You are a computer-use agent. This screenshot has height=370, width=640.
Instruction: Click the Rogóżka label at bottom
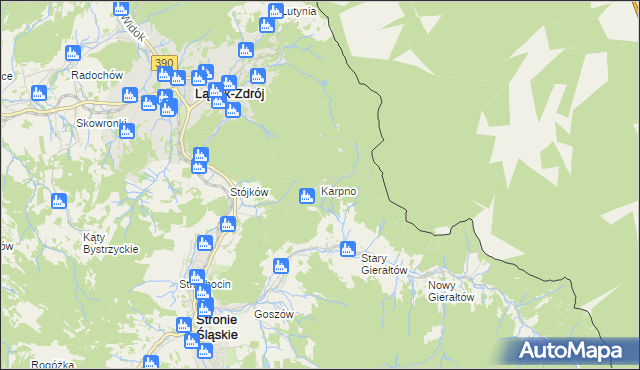click(x=53, y=365)
